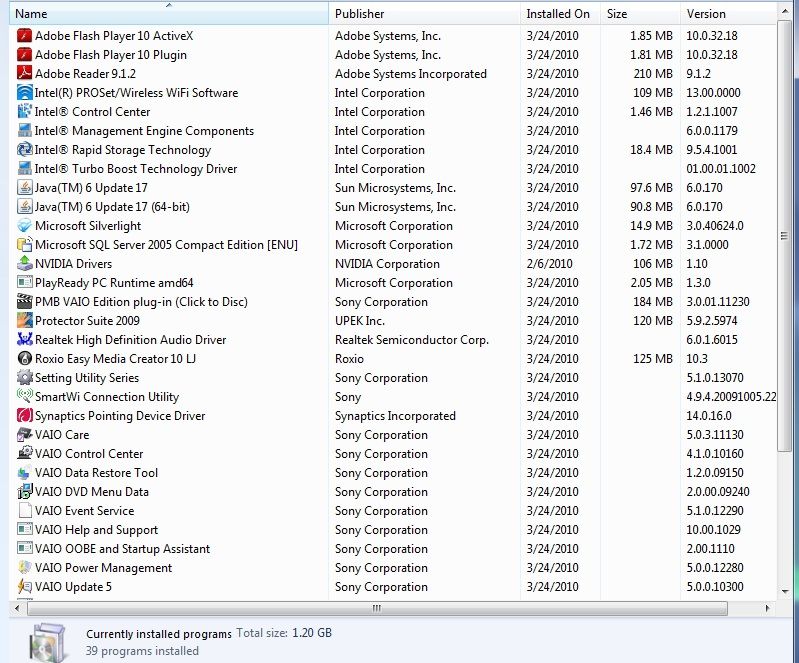Click the horizontal scrollbar right arrow
The image size is (799, 663).
pos(768,608)
